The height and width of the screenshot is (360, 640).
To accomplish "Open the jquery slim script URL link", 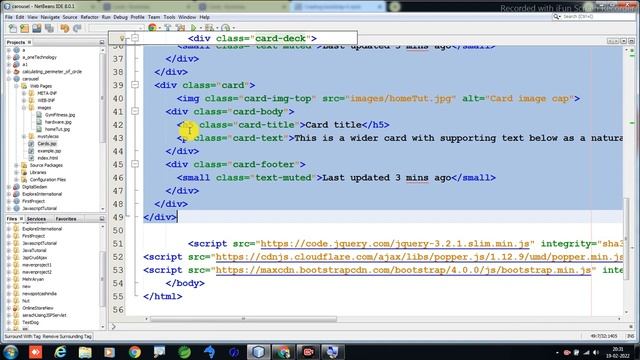I will tap(395, 244).
